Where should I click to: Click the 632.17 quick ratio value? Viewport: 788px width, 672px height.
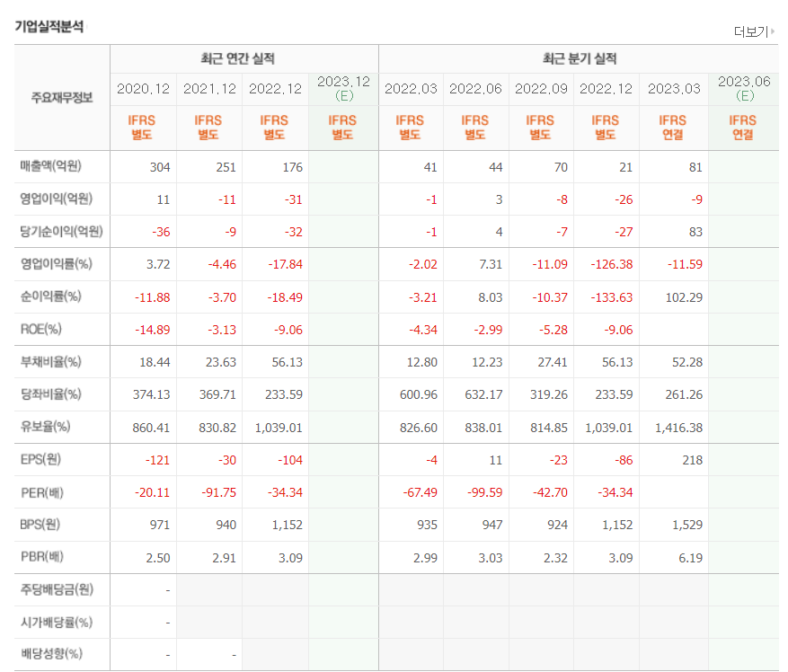(x=483, y=394)
